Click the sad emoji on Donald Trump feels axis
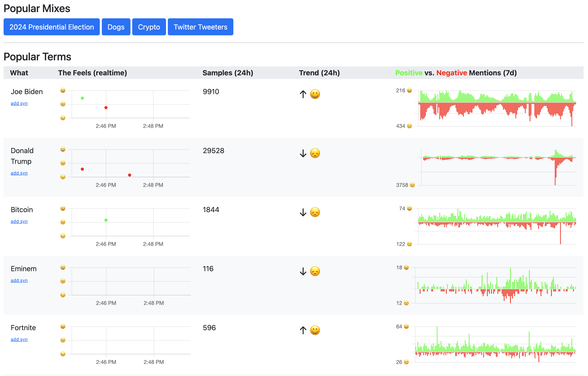 tap(63, 177)
